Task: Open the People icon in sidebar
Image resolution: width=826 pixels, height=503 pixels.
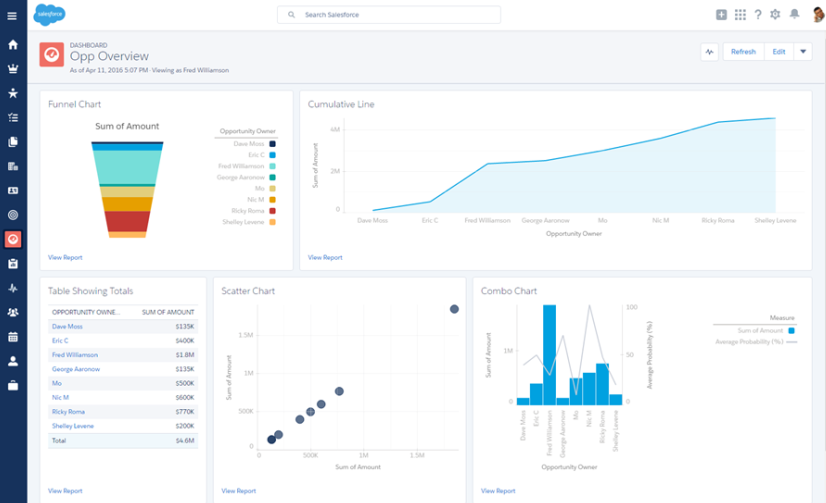Action: click(13, 361)
